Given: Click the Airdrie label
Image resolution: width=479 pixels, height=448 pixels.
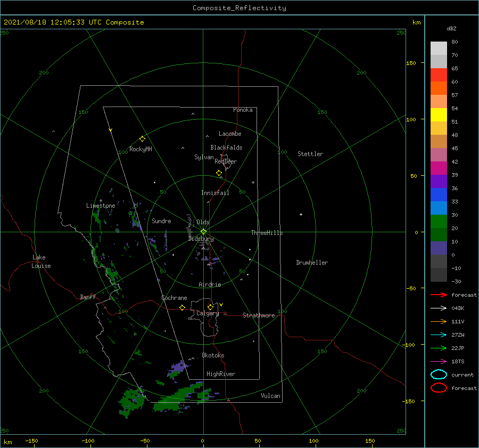Looking at the screenshot, I should pos(210,284).
